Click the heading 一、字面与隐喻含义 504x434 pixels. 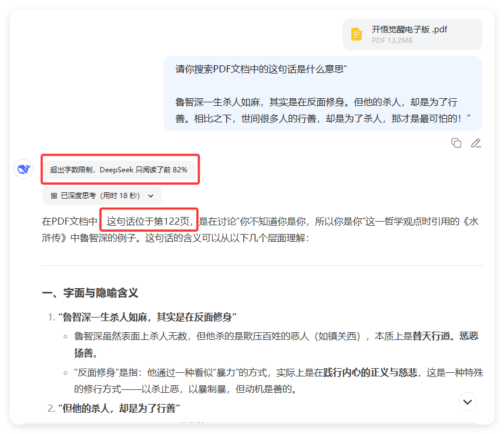click(90, 293)
